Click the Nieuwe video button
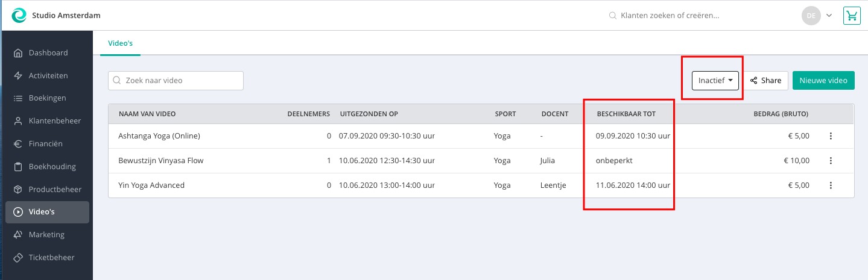Viewport: 868px width, 280px height. [x=823, y=80]
